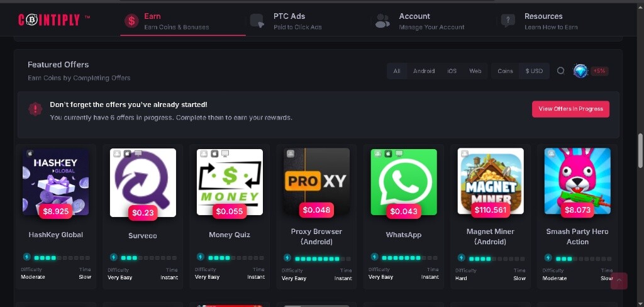The height and width of the screenshot is (307, 644).
Task: Click the desktop platform icon on Surveoo
Action: (x=138, y=153)
